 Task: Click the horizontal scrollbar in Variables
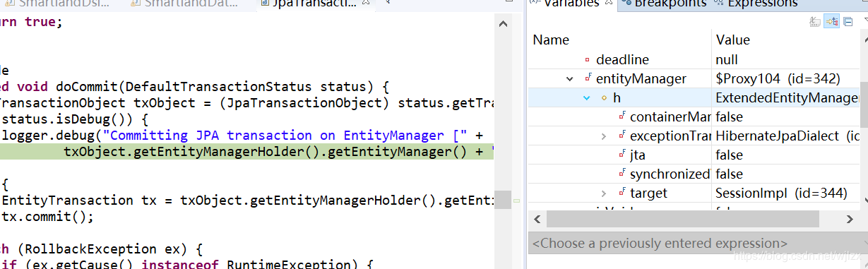(x=694, y=220)
